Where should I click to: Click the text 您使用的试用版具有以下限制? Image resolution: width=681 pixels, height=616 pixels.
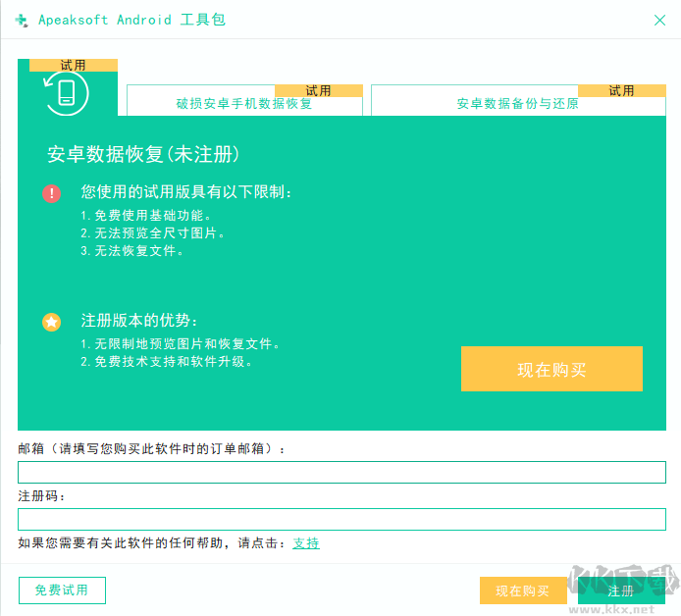pos(185,192)
